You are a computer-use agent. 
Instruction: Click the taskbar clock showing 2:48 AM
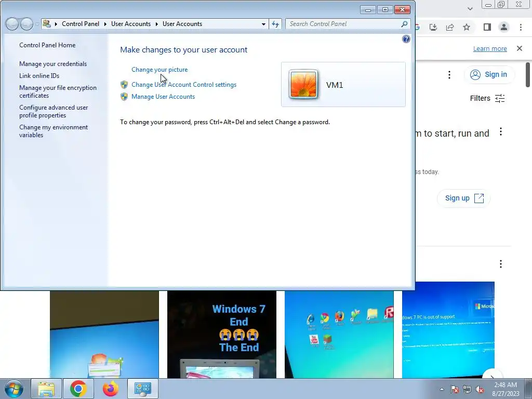pyautogui.click(x=506, y=389)
